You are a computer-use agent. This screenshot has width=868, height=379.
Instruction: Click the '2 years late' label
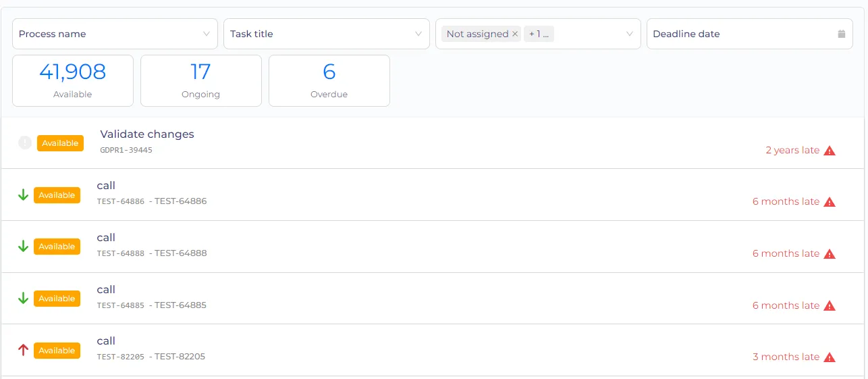(x=792, y=150)
